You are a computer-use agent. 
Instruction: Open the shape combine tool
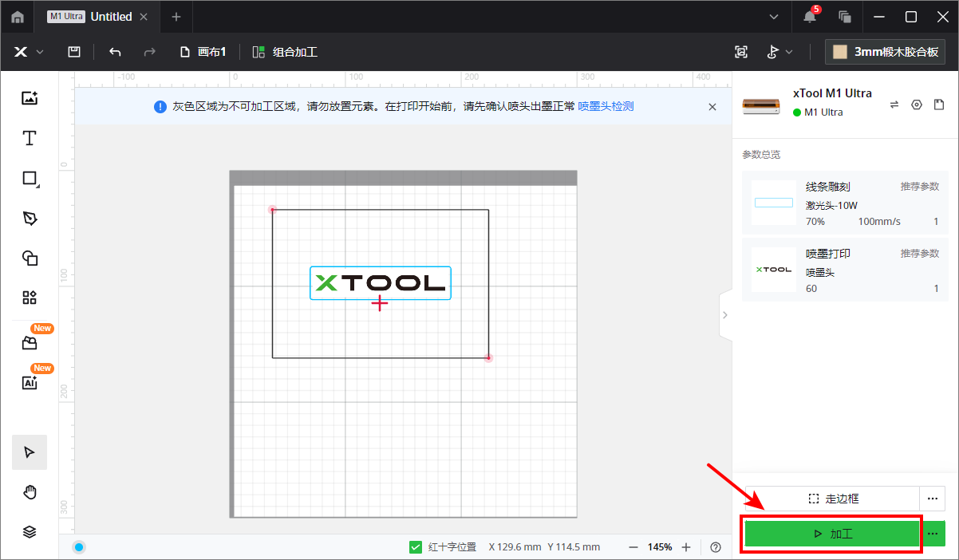tap(30, 258)
